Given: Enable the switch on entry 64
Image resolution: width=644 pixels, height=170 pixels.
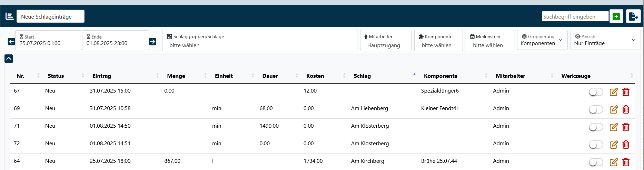Looking at the screenshot, I should click(x=596, y=162).
